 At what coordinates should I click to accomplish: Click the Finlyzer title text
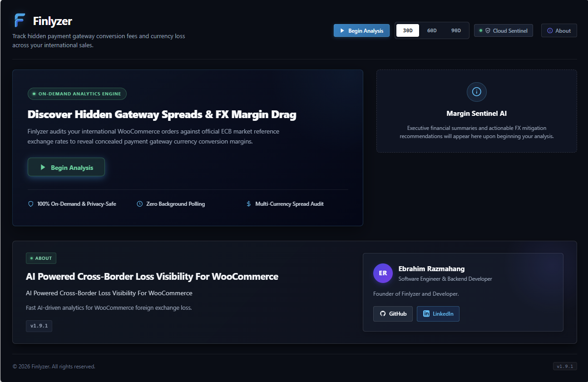(x=53, y=21)
